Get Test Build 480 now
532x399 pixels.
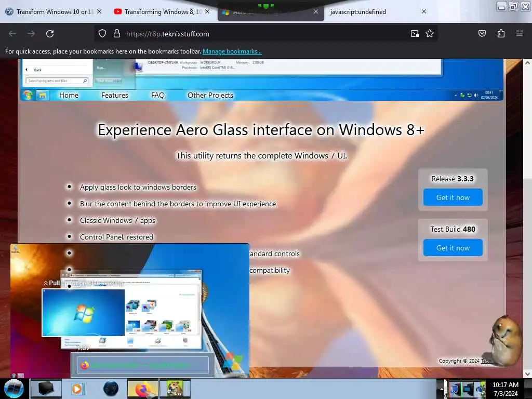pos(453,248)
